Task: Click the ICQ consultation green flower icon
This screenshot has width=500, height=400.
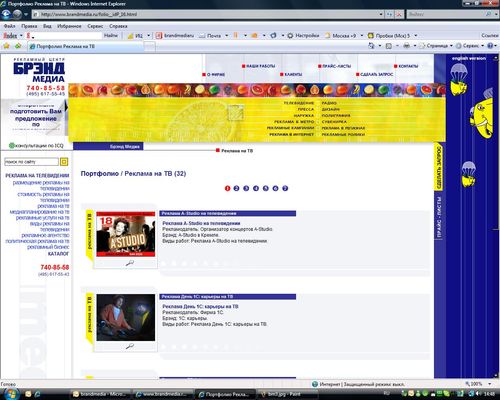Action: 12,146
